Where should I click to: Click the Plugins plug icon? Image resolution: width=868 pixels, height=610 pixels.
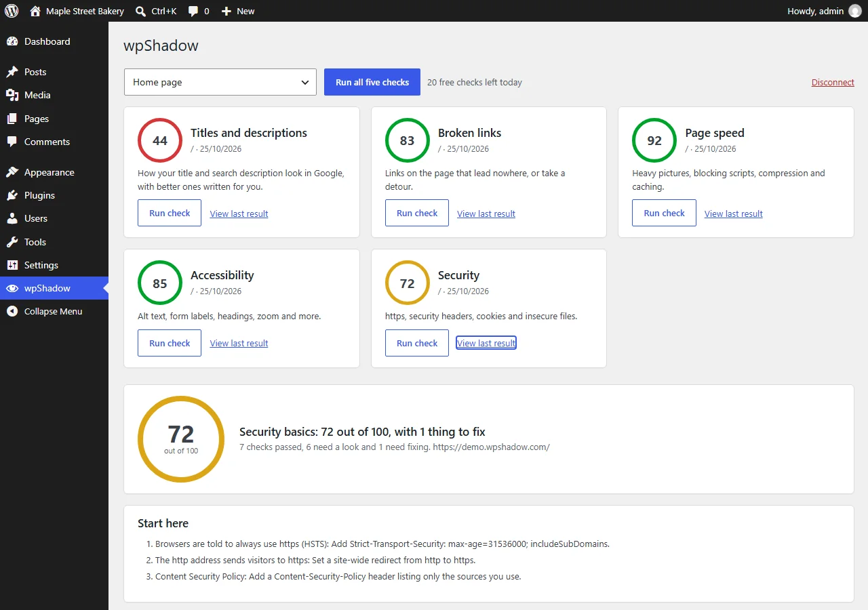(x=12, y=195)
